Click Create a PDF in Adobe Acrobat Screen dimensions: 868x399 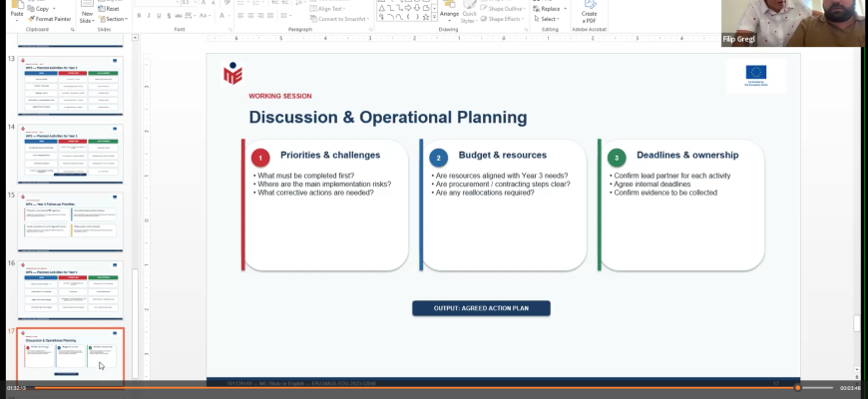click(x=589, y=12)
